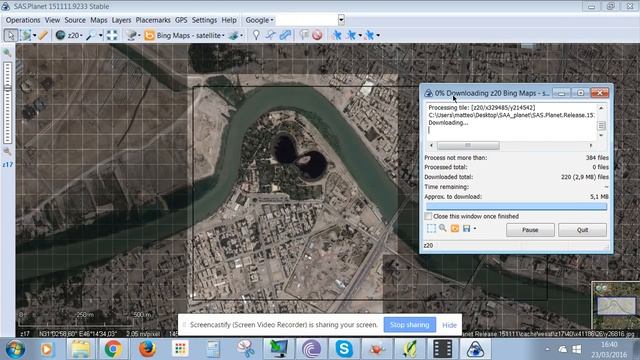Enable Close this window once finished
Viewport: 640px width, 360px height.
pyautogui.click(x=428, y=216)
